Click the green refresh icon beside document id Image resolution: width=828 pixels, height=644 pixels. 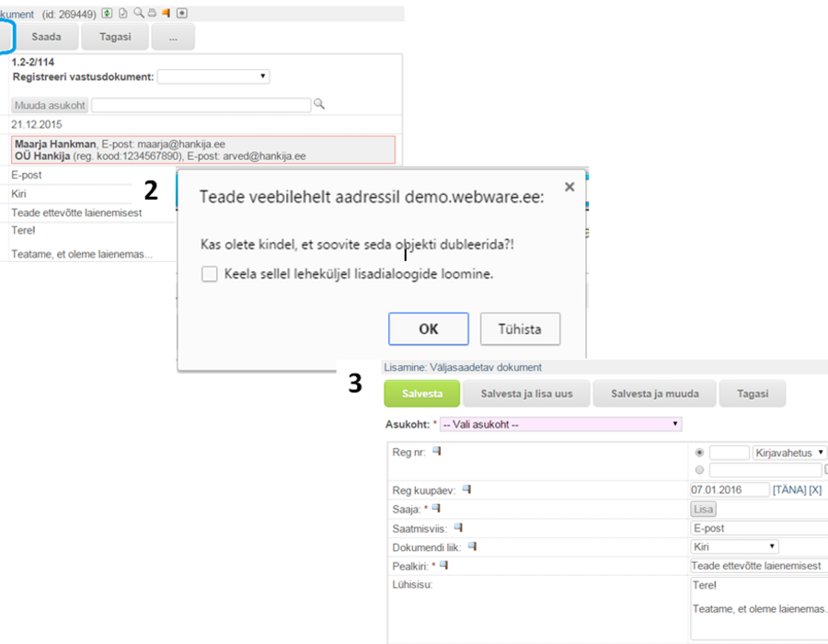click(x=108, y=13)
